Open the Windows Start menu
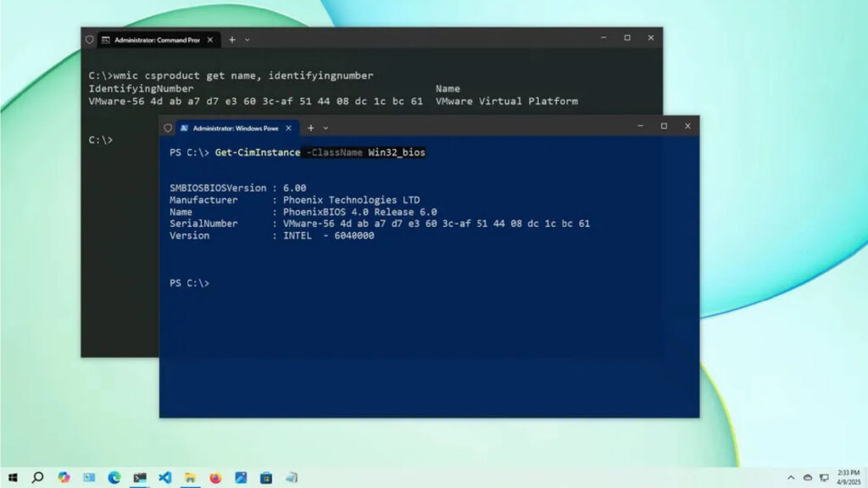 (13, 478)
